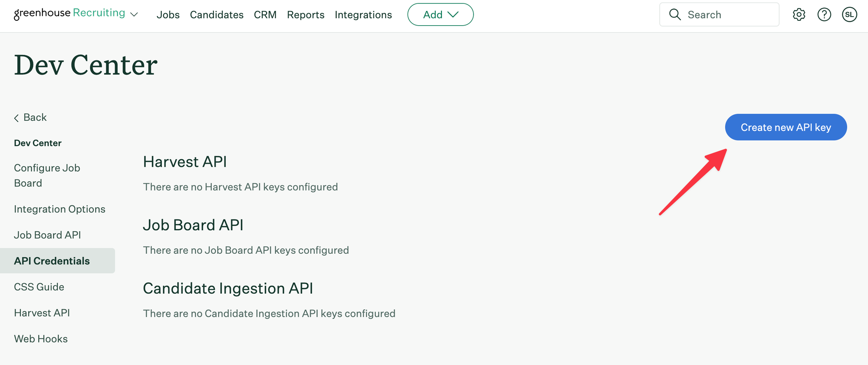Go to Candidates in top navigation
868x365 pixels.
pos(217,15)
